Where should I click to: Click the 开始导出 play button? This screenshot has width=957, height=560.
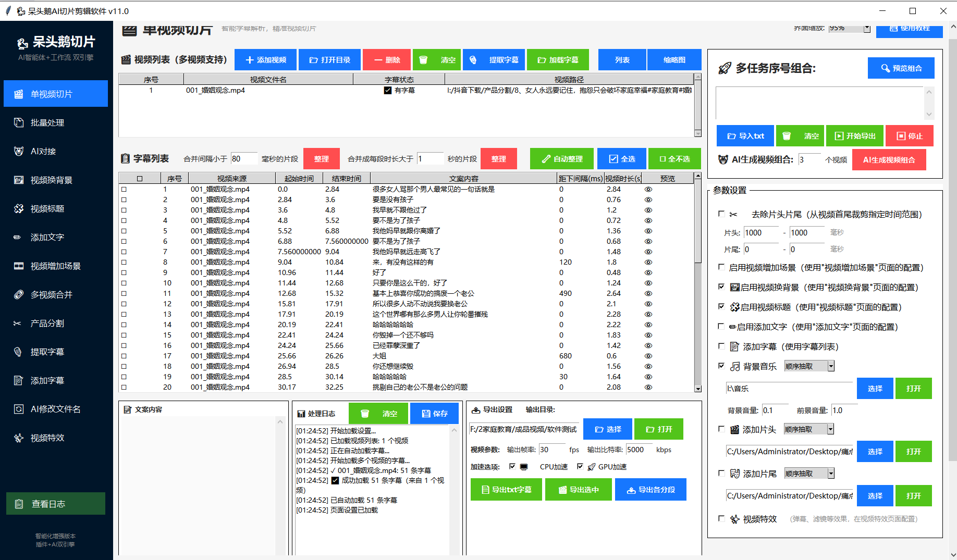point(855,136)
